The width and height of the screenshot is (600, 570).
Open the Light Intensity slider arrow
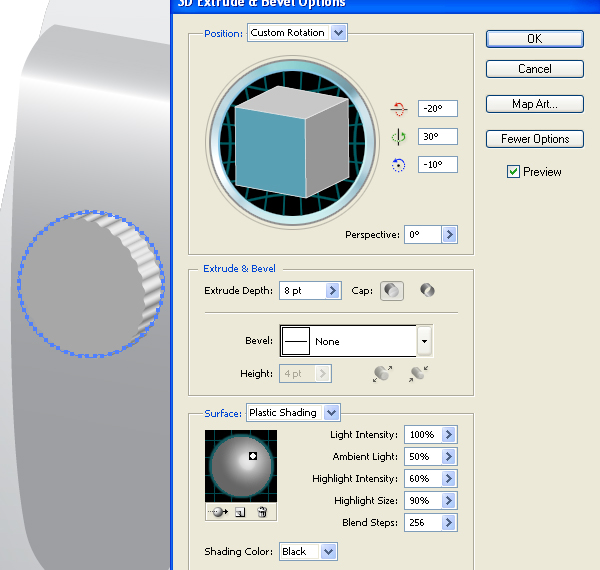449,435
